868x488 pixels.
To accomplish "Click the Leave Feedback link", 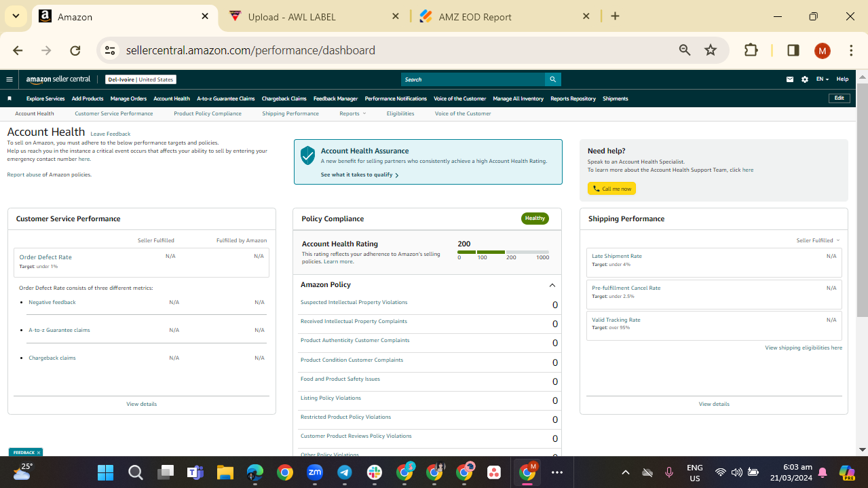I will click(x=111, y=134).
